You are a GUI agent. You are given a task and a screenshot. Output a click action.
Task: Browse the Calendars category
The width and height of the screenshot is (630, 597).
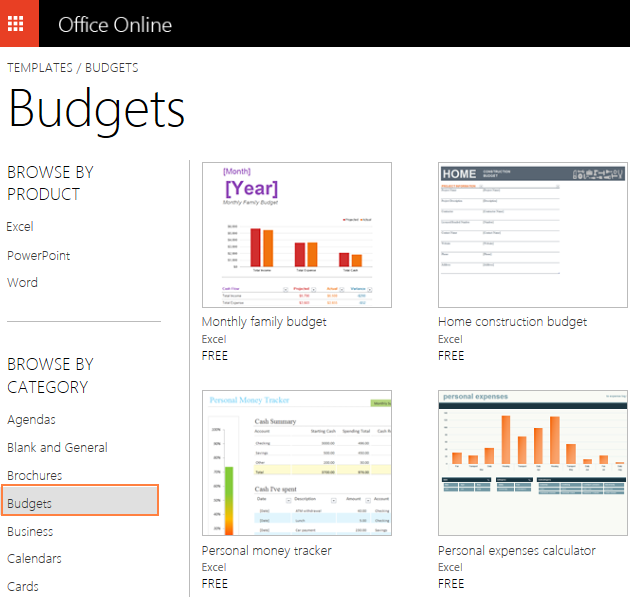35,559
